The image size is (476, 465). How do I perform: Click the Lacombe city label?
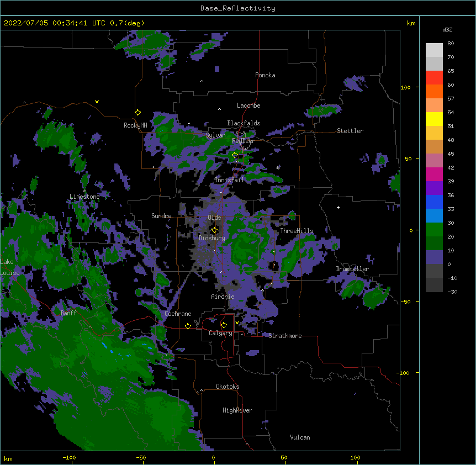[x=248, y=105]
